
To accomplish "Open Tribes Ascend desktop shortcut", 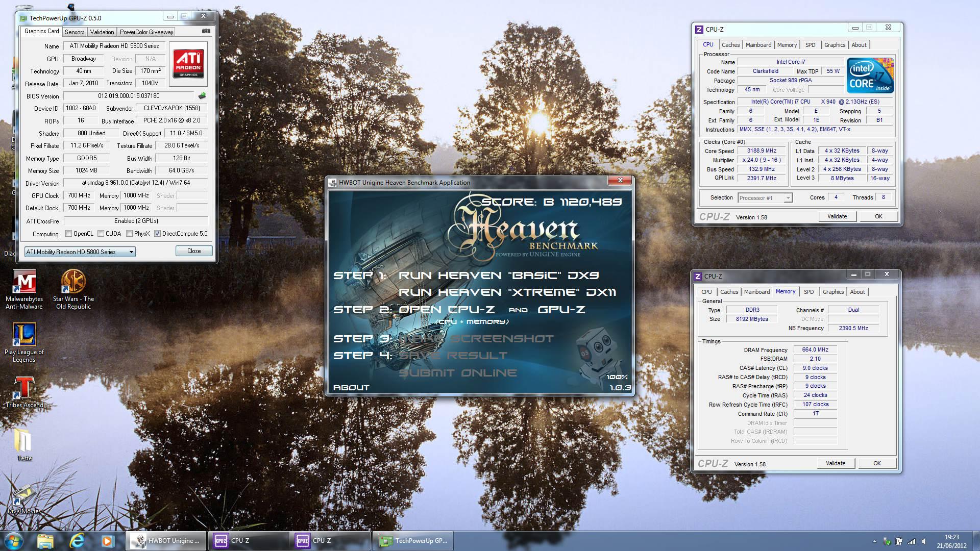I will click(x=24, y=392).
